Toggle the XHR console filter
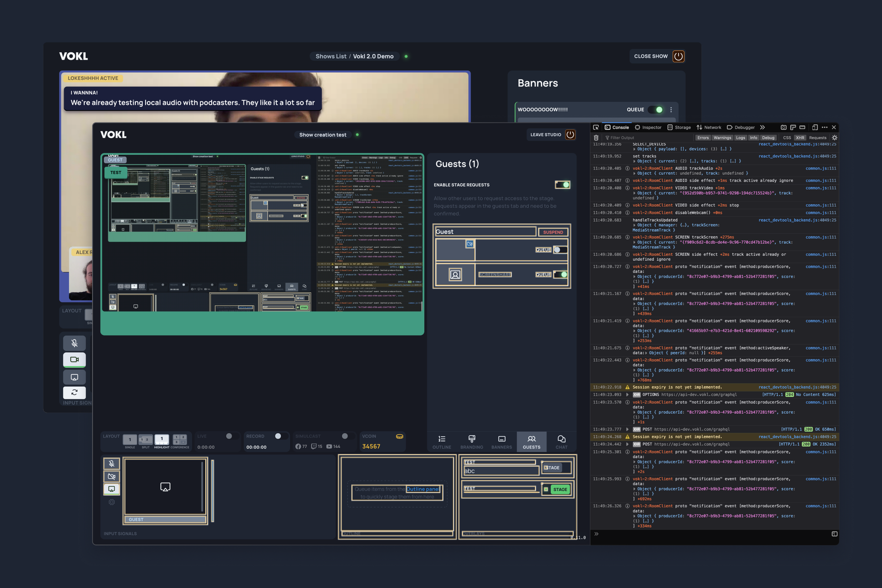The image size is (882, 588). point(800,138)
